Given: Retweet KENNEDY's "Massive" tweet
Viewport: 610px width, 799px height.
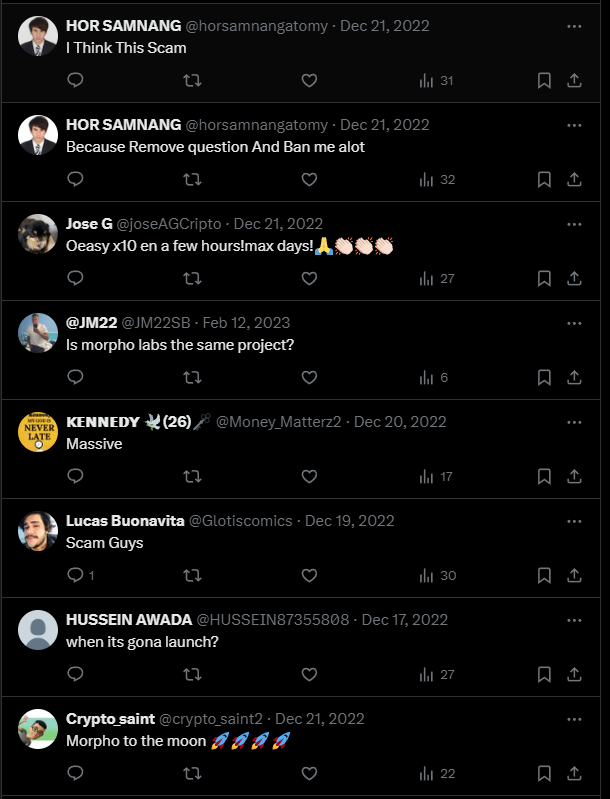Looking at the screenshot, I should pos(193,476).
